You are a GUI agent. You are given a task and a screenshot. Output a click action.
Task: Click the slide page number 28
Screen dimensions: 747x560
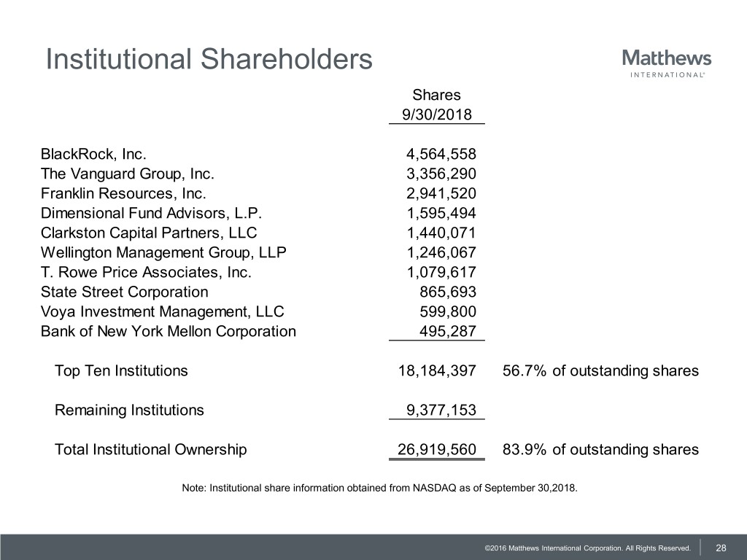[x=721, y=548]
